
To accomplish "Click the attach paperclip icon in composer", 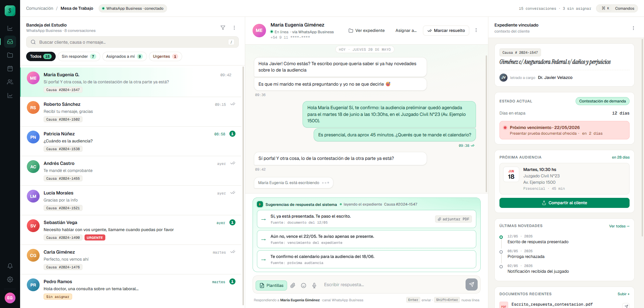I will tap(293, 285).
